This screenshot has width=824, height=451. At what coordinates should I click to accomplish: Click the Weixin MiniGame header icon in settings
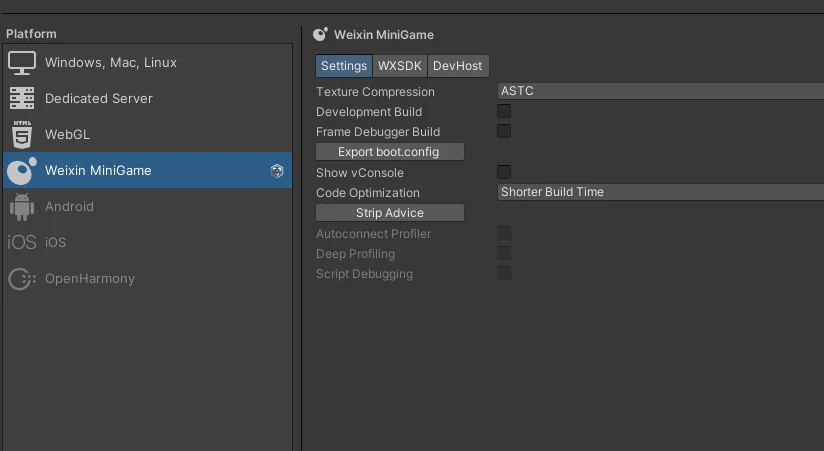click(321, 35)
